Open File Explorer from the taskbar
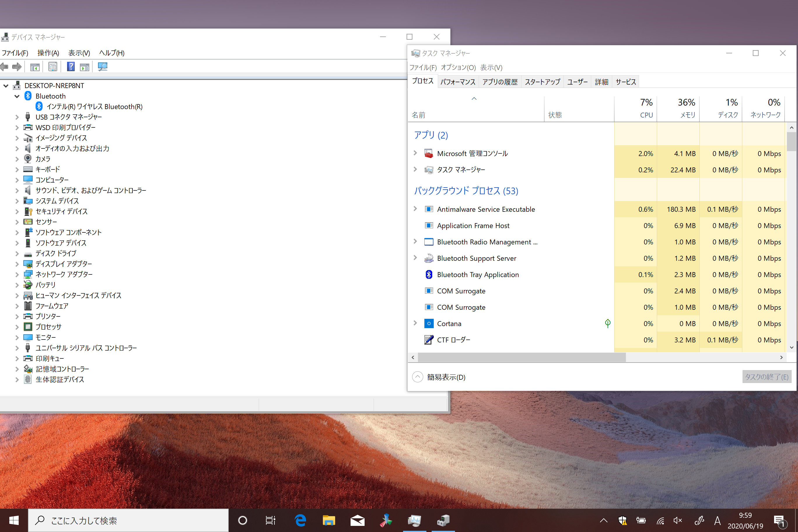 328,520
